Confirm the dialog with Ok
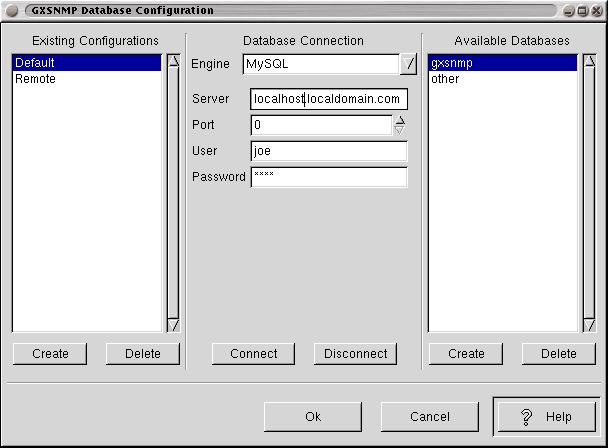The width and height of the screenshot is (608, 448). click(313, 417)
